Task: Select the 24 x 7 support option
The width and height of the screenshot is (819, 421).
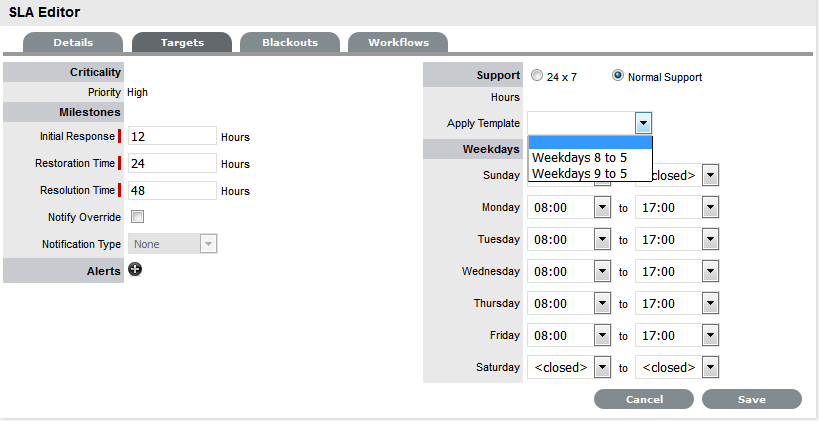Action: 536,76
